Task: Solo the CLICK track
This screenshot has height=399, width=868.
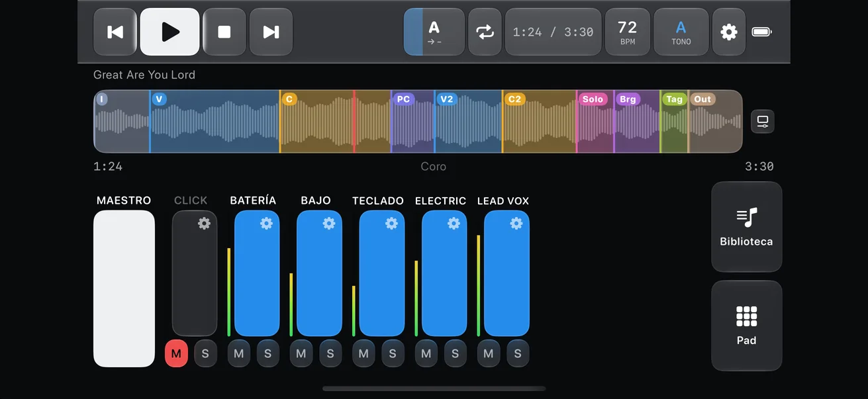Action: [205, 353]
